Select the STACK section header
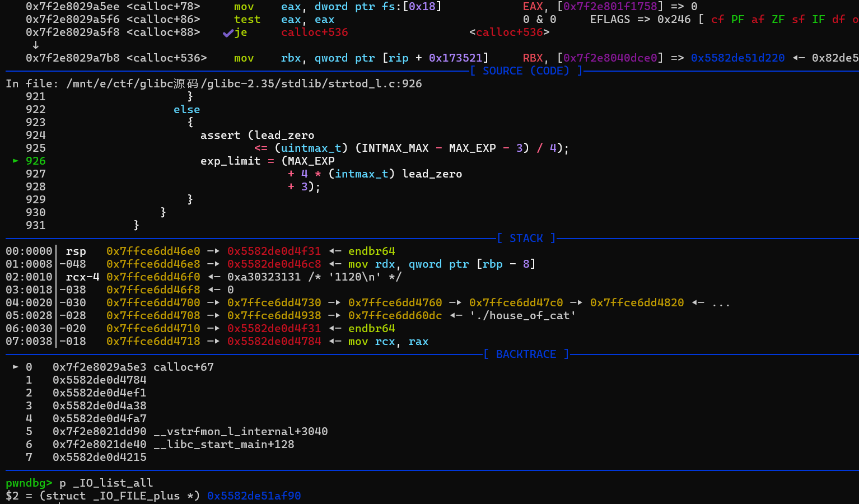Viewport: 859px width, 504px height. pos(526,238)
